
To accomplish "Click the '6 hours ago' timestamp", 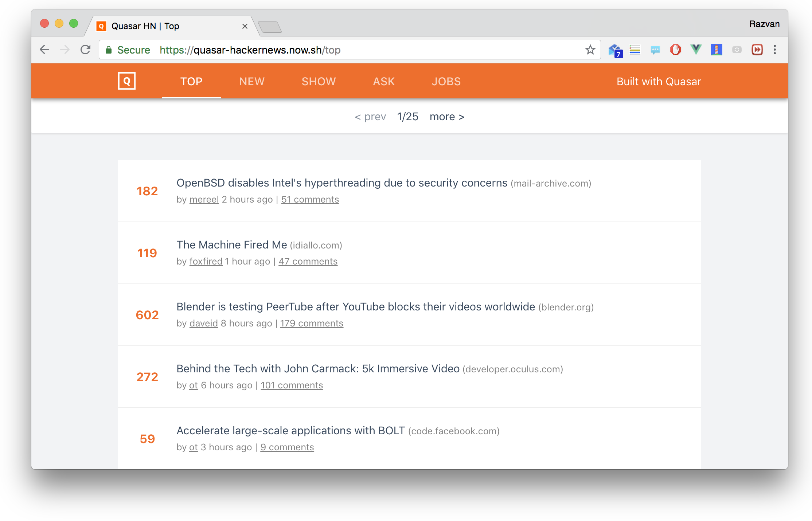I will 227,385.
